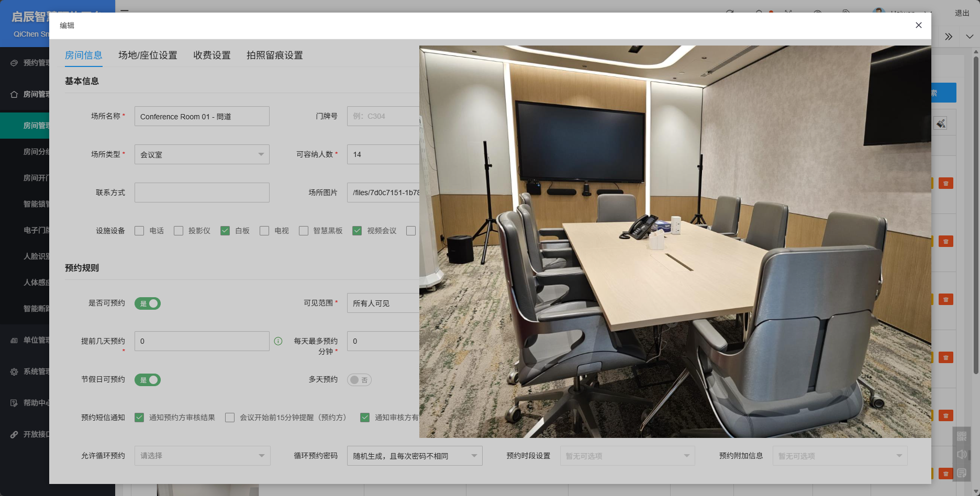Check the 投影仪 facility checkbox
980x496 pixels.
179,231
